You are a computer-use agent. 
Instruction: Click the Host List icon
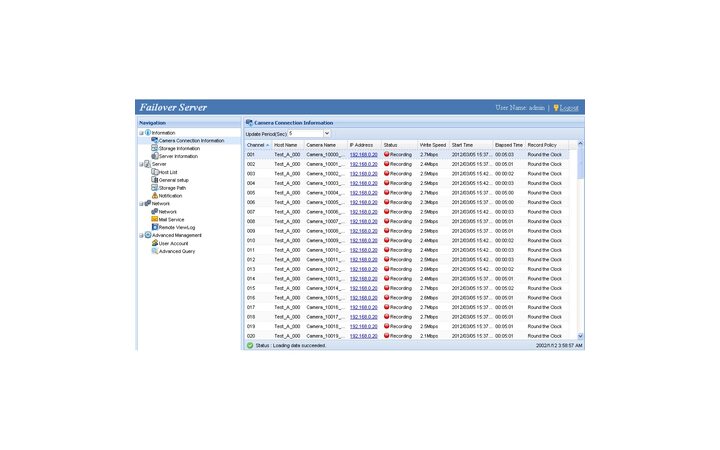154,172
